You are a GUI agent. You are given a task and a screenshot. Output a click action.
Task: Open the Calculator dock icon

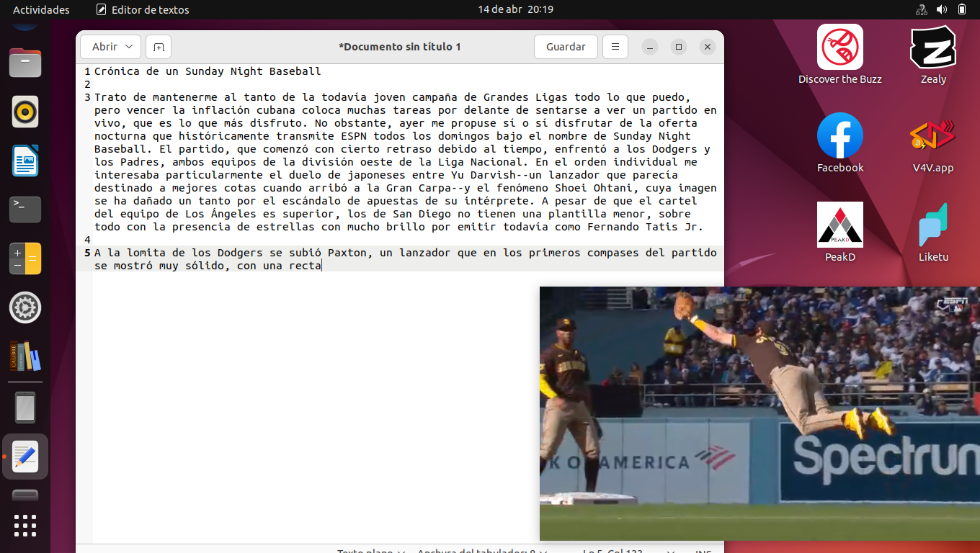pyautogui.click(x=25, y=258)
